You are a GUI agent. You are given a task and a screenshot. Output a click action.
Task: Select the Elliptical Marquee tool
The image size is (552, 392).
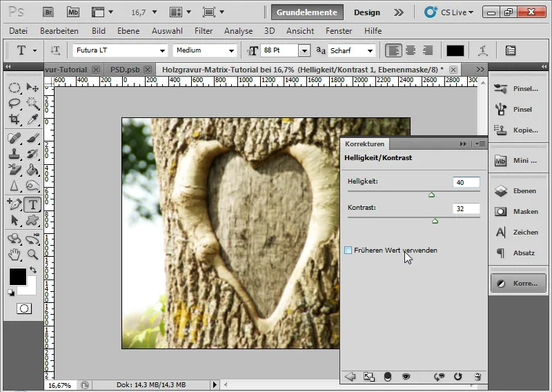(14, 88)
